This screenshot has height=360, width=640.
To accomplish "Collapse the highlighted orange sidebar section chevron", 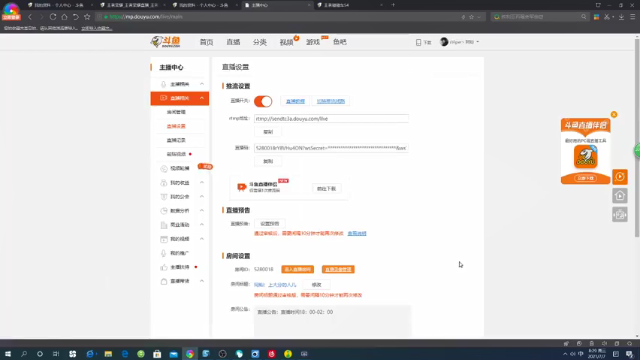I will click(x=202, y=98).
